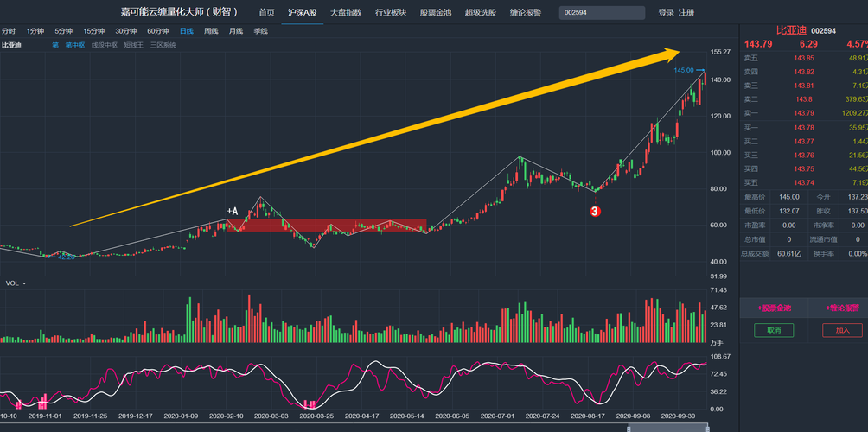Click the +A annotation on the chart
This screenshot has width=868, height=432.
click(232, 211)
